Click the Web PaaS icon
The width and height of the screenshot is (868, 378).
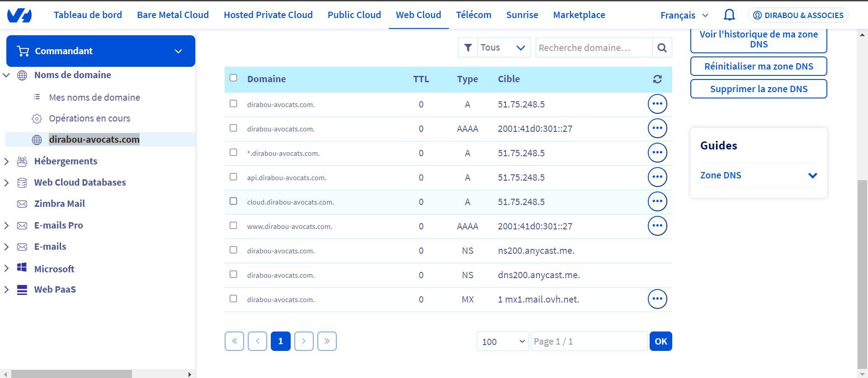[x=22, y=290]
